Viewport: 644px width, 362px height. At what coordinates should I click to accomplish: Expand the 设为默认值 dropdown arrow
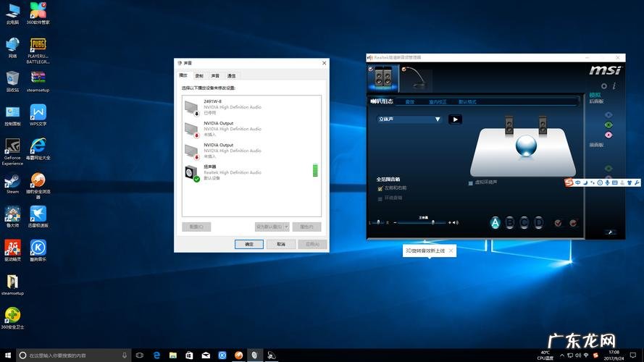click(286, 227)
